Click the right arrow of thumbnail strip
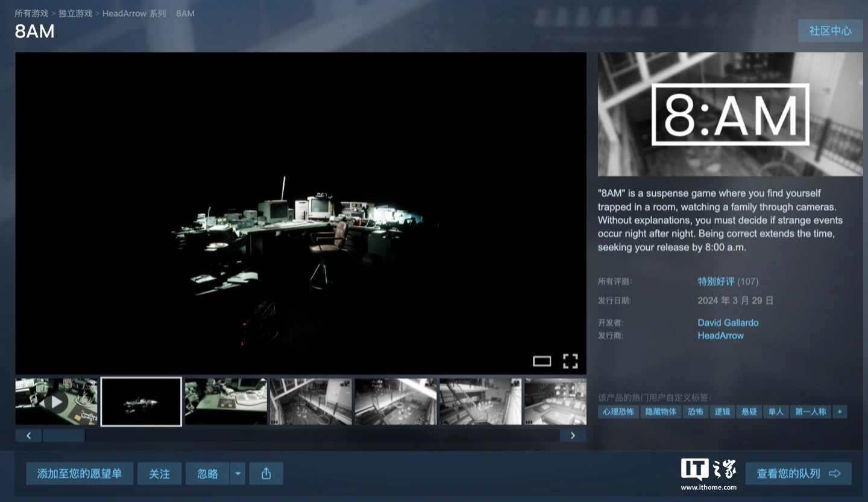The width and height of the screenshot is (868, 502). (x=573, y=435)
